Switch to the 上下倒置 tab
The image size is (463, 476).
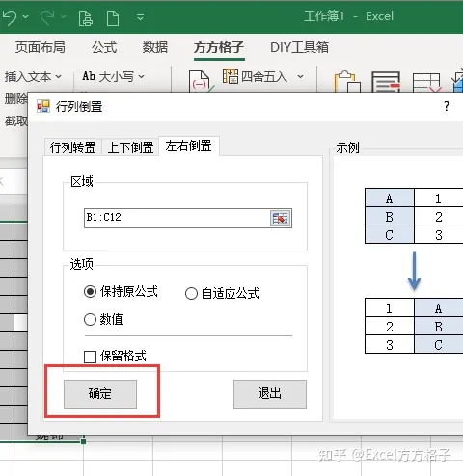pos(130,147)
